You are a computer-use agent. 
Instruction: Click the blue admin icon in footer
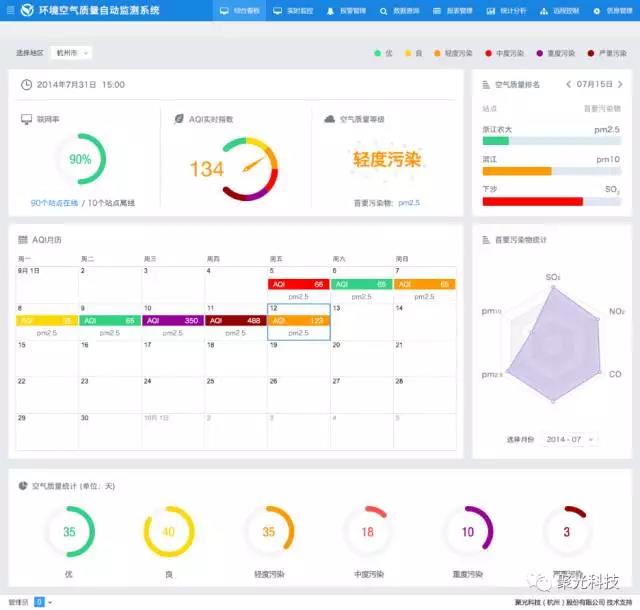pyautogui.click(x=39, y=602)
